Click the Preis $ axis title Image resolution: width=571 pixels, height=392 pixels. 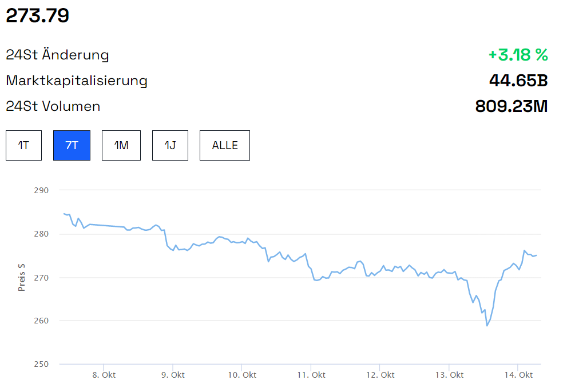(x=22, y=277)
